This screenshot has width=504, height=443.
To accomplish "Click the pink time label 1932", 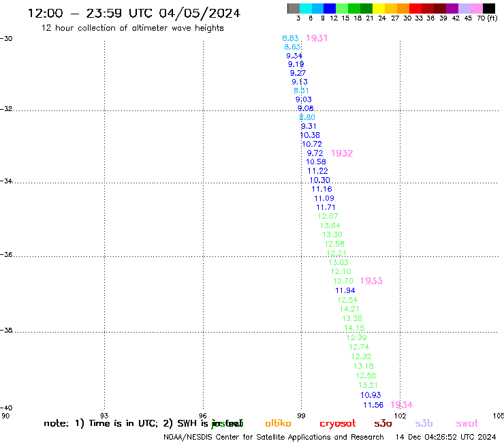I will (342, 153).
